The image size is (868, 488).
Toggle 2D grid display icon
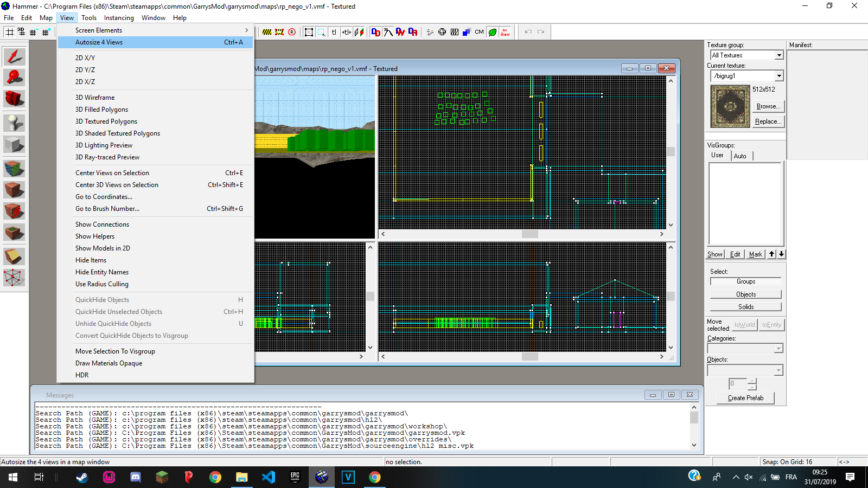pos(9,32)
